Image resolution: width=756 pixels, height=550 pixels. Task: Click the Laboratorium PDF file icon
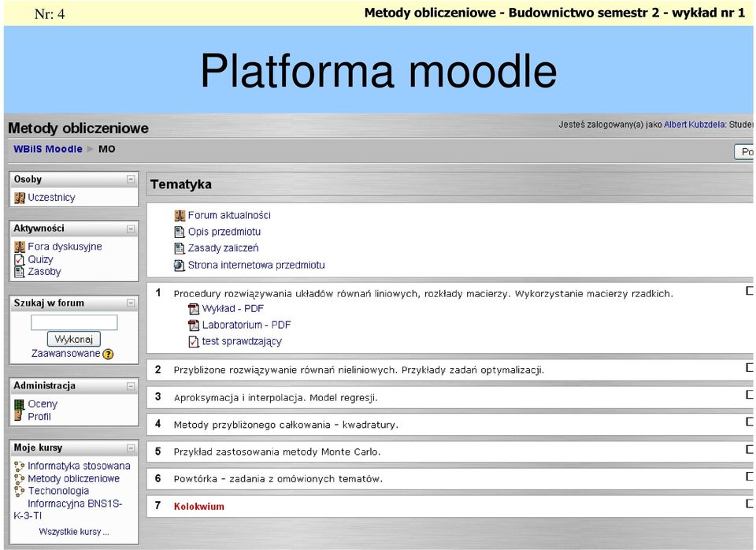(x=194, y=325)
